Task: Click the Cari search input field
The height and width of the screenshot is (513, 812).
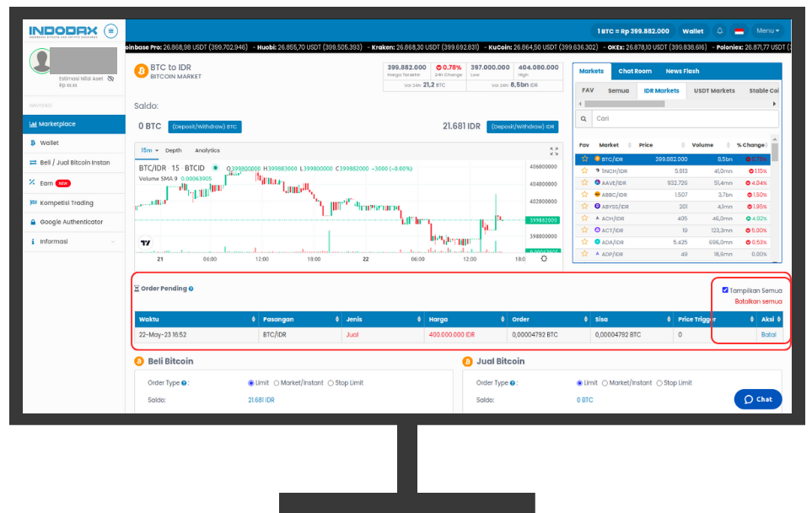Action: (x=686, y=119)
